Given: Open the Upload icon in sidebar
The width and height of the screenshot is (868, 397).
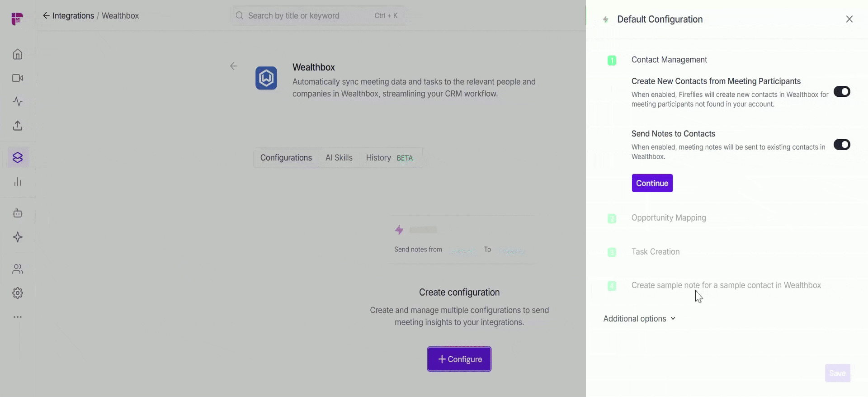Looking at the screenshot, I should pyautogui.click(x=18, y=125).
